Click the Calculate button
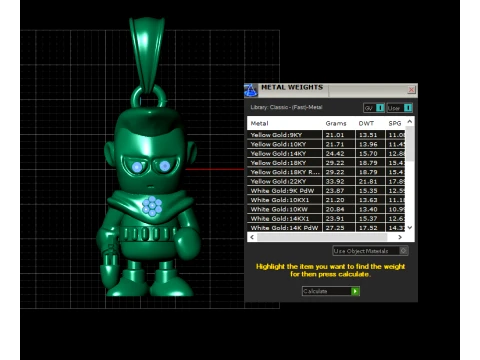Screen dimensions: 480x360 tap(331, 291)
